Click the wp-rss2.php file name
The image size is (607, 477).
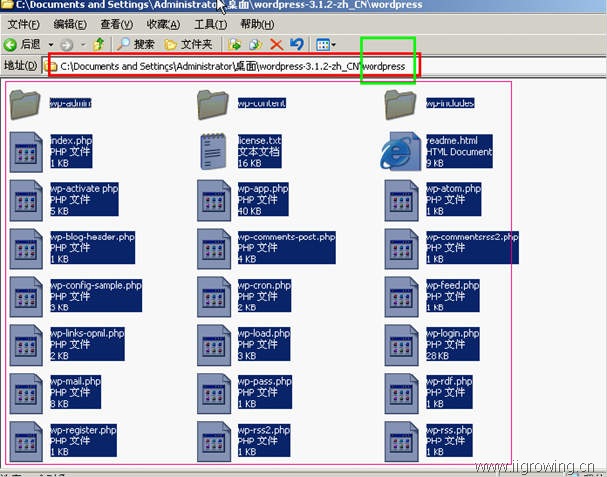pyautogui.click(x=264, y=430)
